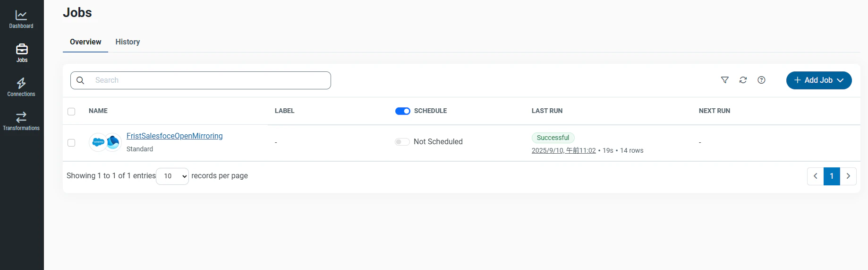868x270 pixels.
Task: Toggle the SCHEDULE column header switch
Action: pos(403,111)
